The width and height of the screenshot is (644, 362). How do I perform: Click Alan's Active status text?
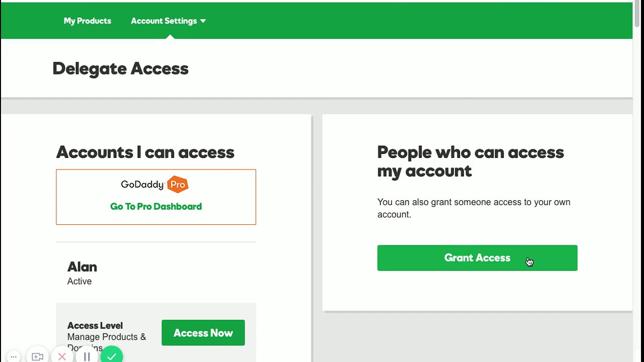coord(79,282)
